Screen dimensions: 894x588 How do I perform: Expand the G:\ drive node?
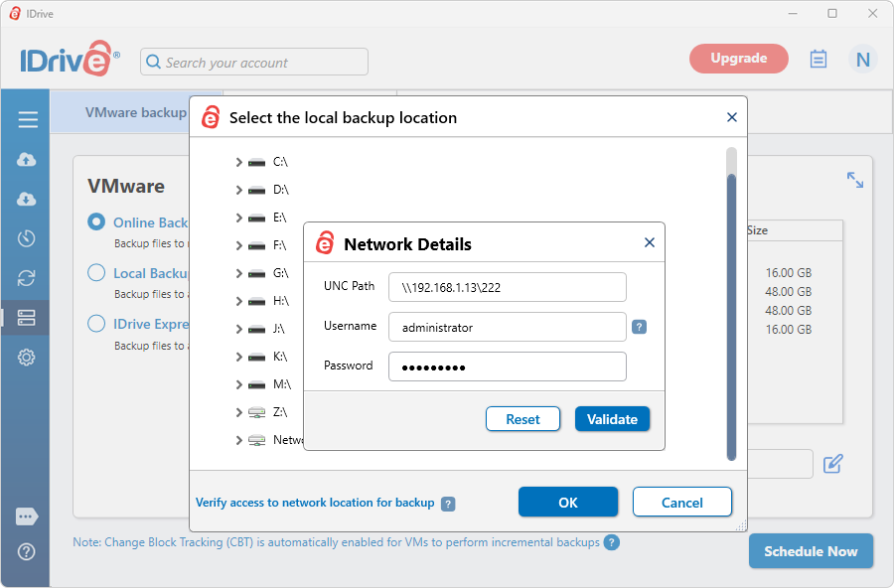coord(238,274)
